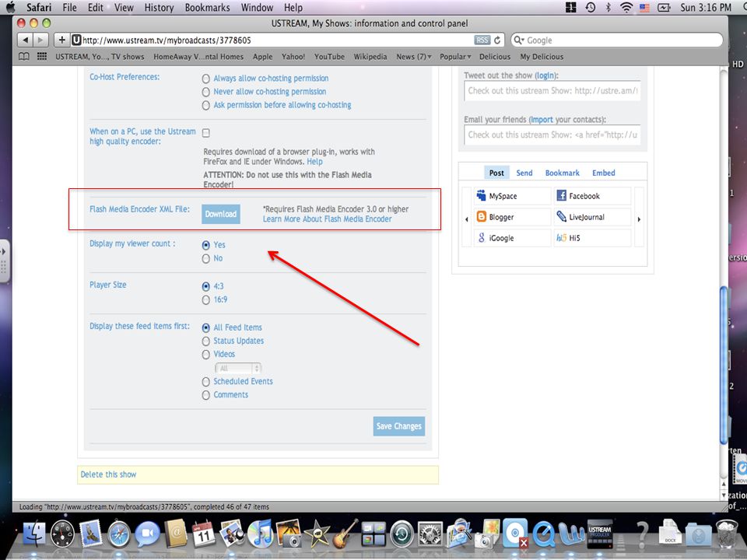Select the Scheduled Events feed option
The image size is (747, 560).
pyautogui.click(x=205, y=381)
